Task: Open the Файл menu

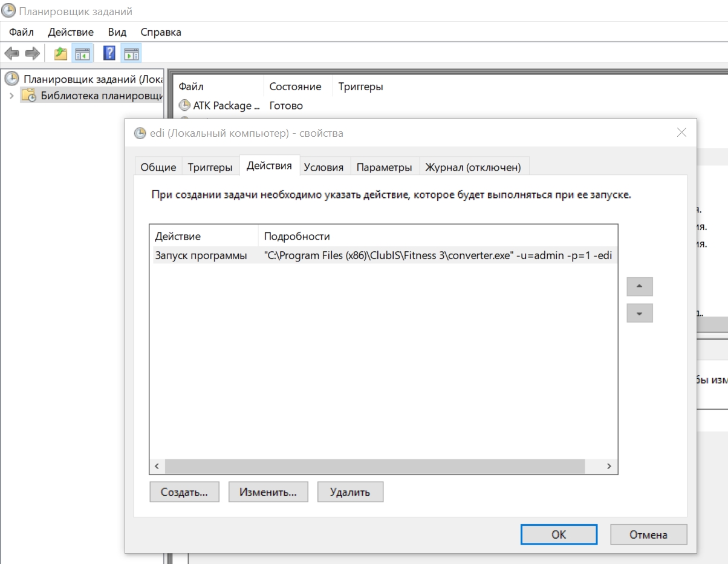Action: 22,32
